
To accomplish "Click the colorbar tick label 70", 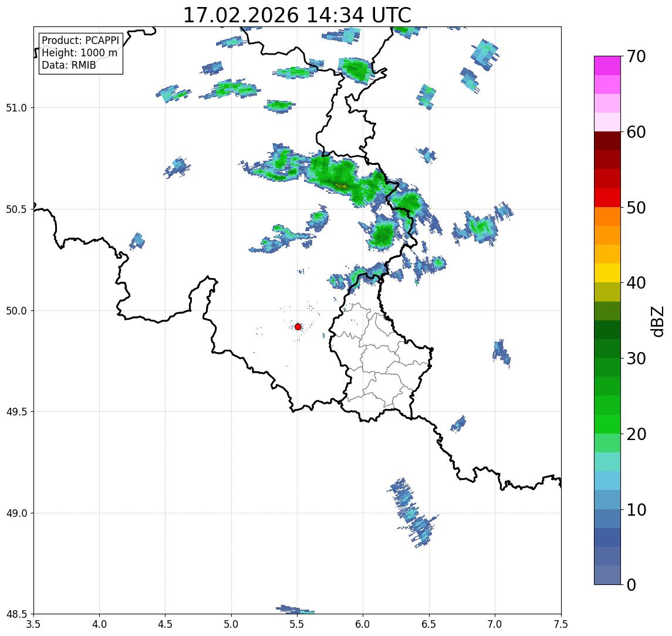I will pyautogui.click(x=636, y=56).
